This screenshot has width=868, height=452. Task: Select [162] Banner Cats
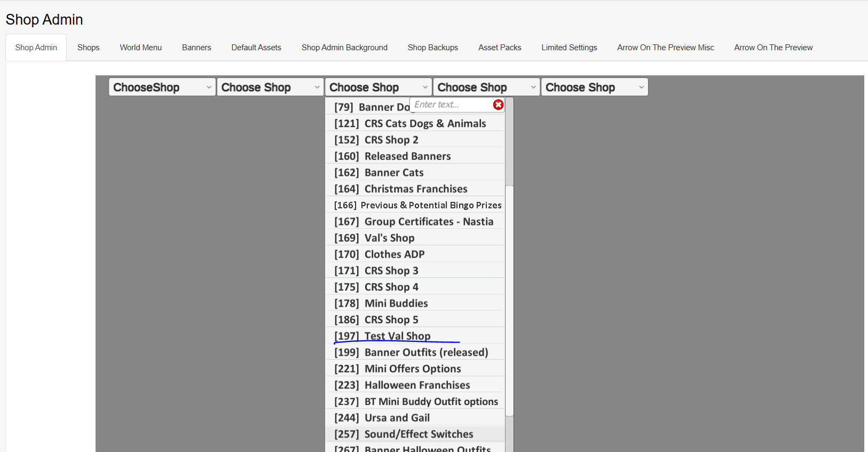tap(415, 173)
